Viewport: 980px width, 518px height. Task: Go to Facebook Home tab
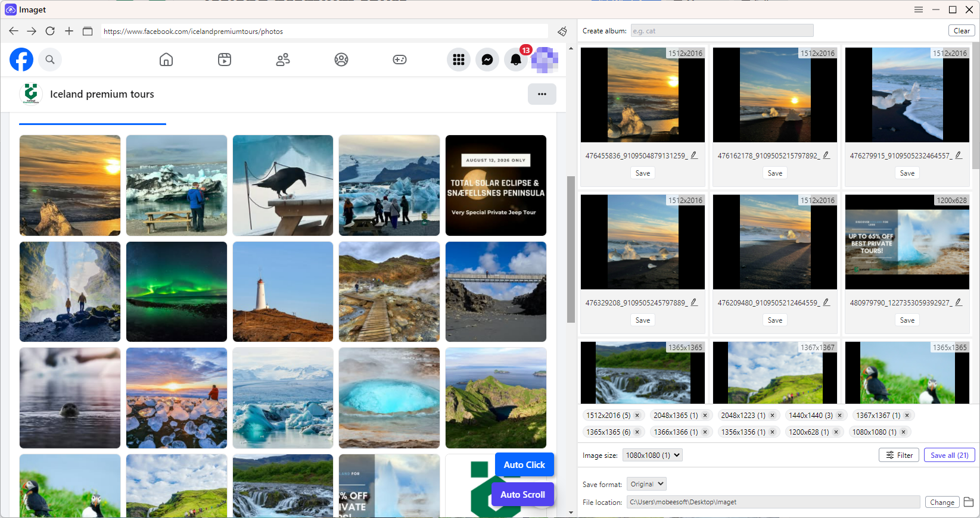[x=166, y=60]
